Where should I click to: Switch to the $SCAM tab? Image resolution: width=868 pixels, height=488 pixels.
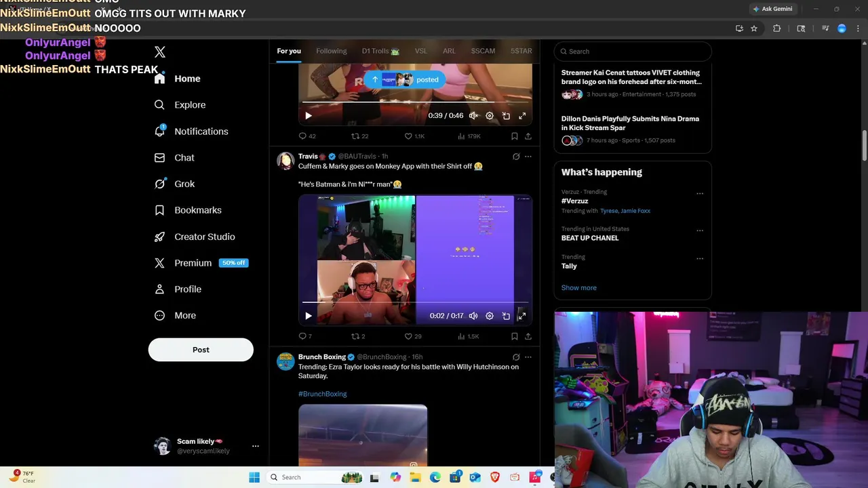click(483, 51)
